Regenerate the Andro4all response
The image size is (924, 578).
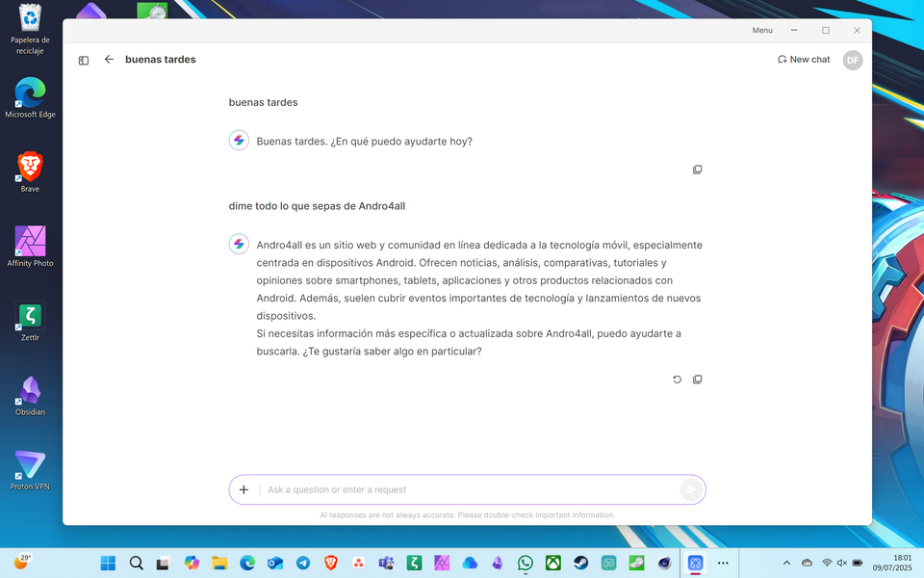[677, 380]
